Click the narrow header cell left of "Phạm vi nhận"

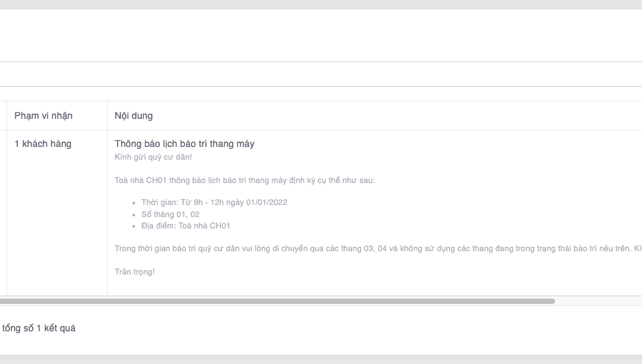(3, 116)
